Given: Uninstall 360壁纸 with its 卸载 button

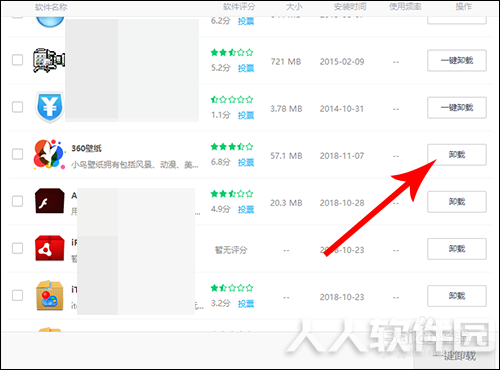Looking at the screenshot, I should pos(457,155).
